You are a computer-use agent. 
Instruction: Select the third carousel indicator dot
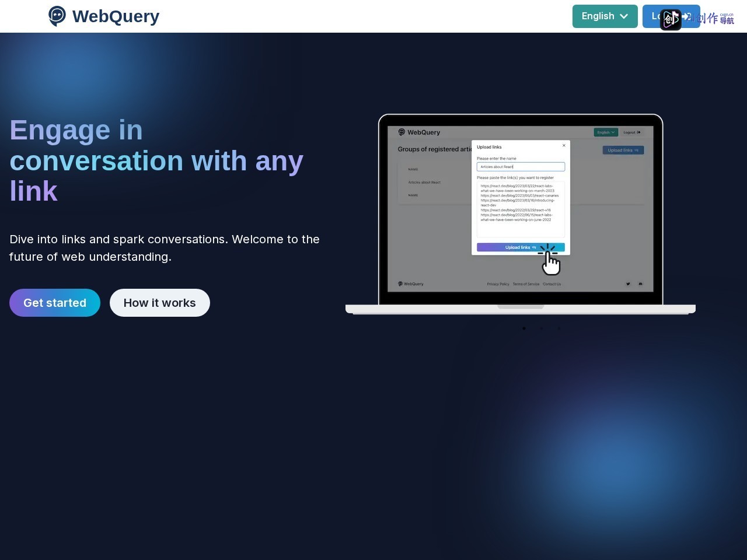(559, 328)
